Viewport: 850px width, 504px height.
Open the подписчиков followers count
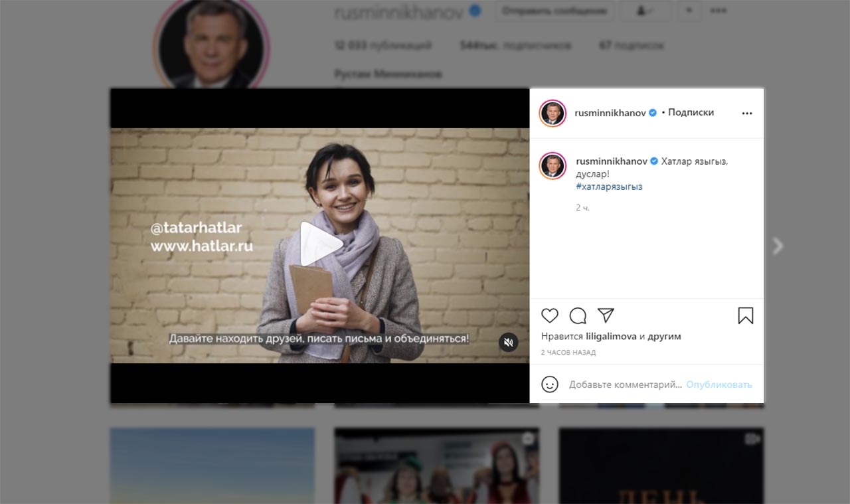515,45
